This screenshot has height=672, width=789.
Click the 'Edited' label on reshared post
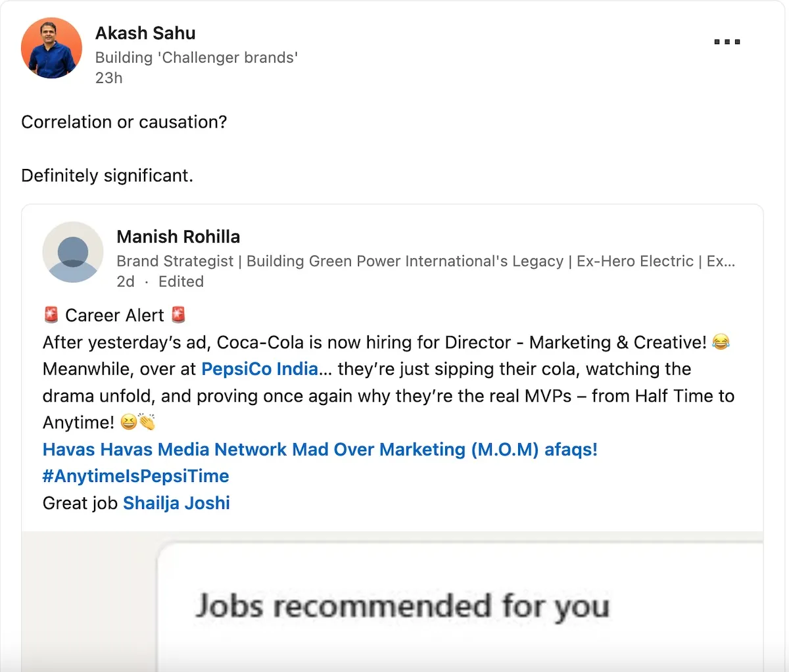pyautogui.click(x=181, y=281)
